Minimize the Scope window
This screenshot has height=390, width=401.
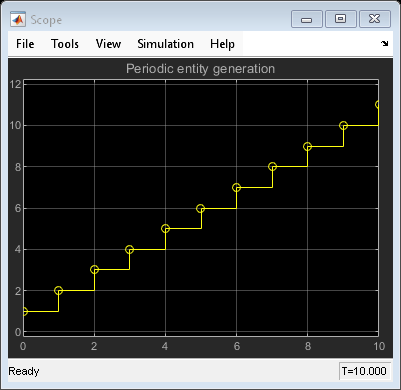[x=307, y=19]
